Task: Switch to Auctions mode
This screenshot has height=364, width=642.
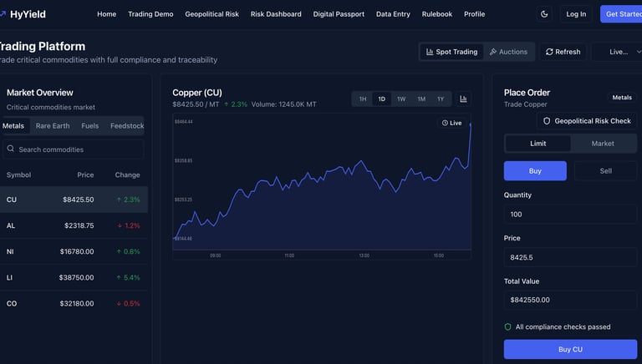Action: coord(508,52)
